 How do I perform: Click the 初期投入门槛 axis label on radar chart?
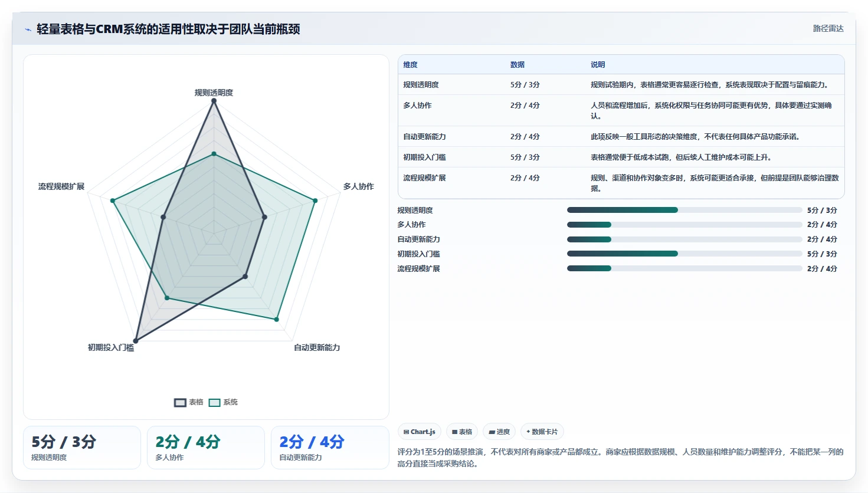[x=111, y=347]
